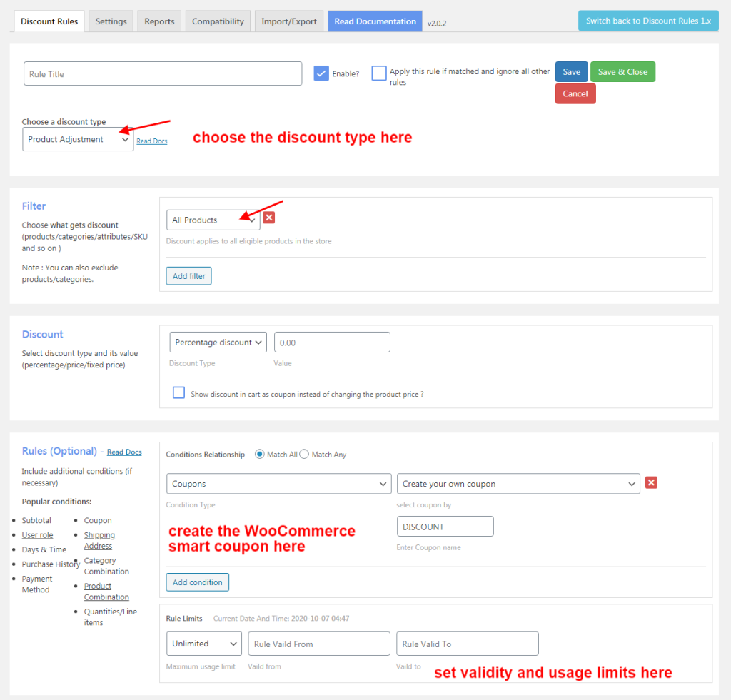Switch to the Settings tab

point(111,21)
